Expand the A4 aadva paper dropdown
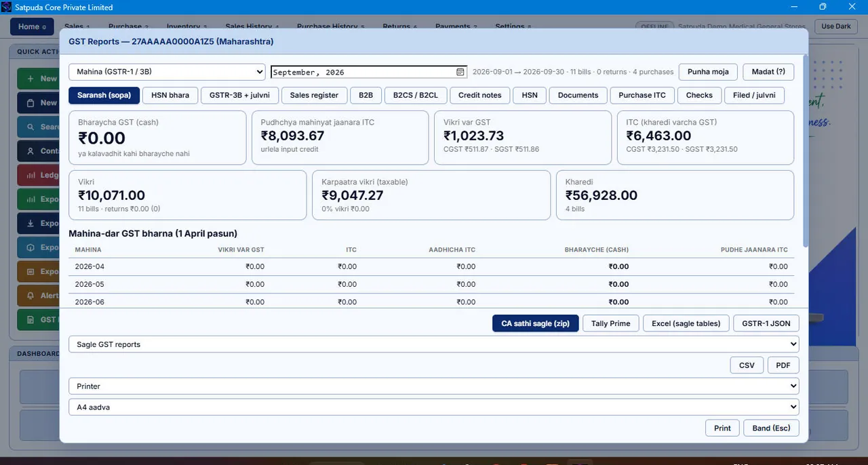868x465 pixels. pos(434,407)
